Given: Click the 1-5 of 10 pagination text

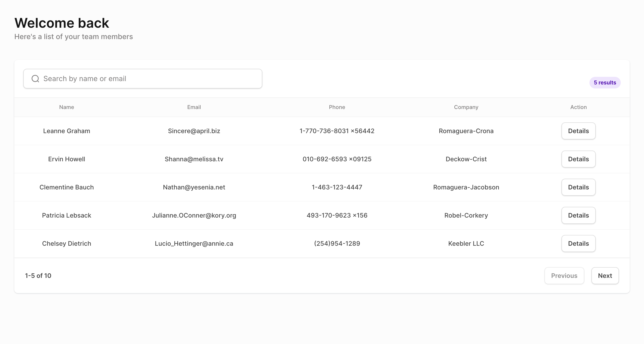Looking at the screenshot, I should pos(38,276).
